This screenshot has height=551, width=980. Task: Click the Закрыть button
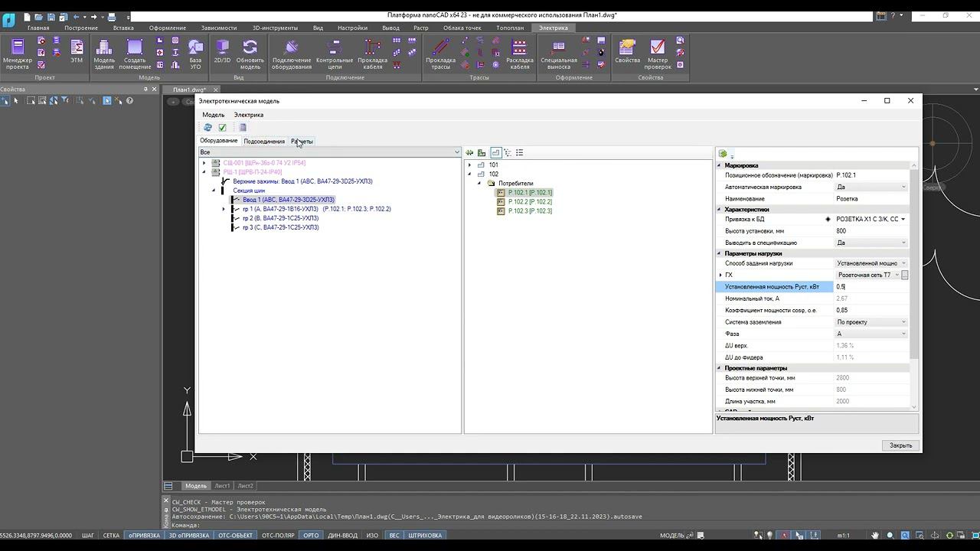[900, 445]
